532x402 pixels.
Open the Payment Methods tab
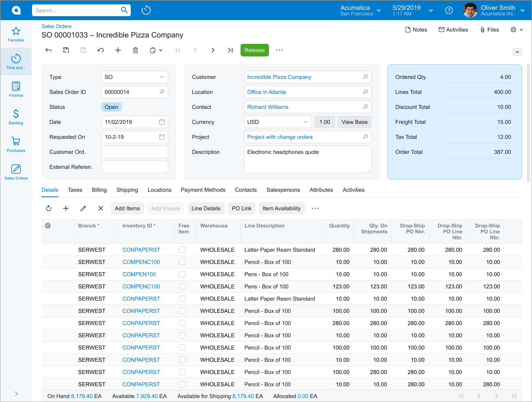[203, 190]
